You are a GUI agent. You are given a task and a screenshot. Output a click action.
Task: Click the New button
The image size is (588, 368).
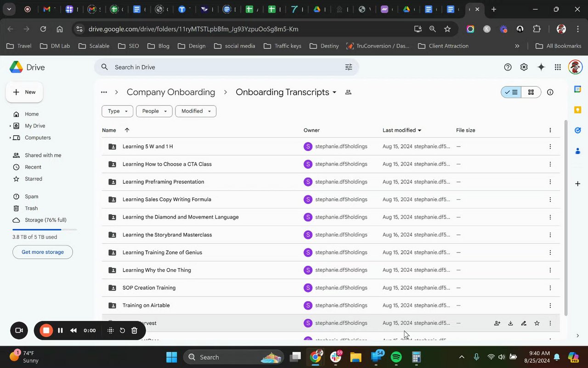pos(24,92)
